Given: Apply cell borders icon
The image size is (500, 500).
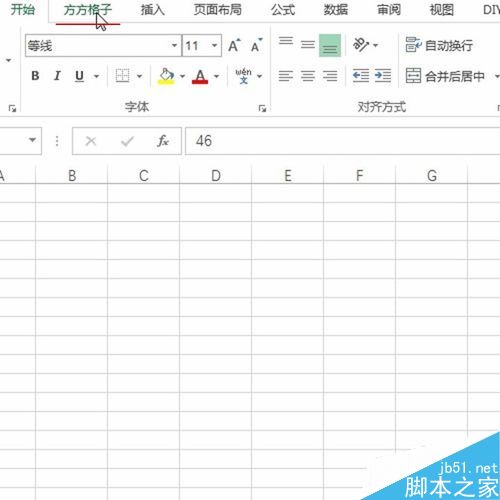Looking at the screenshot, I should tap(122, 76).
